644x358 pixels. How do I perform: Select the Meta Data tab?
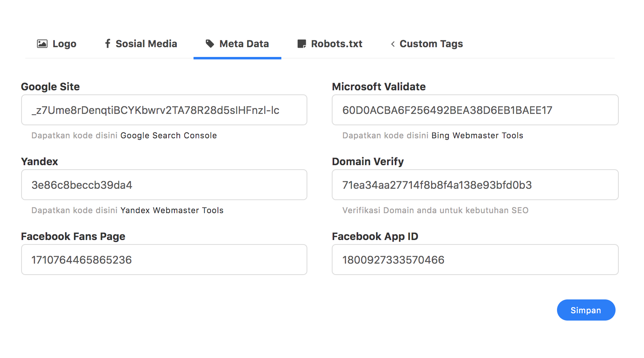coord(244,44)
